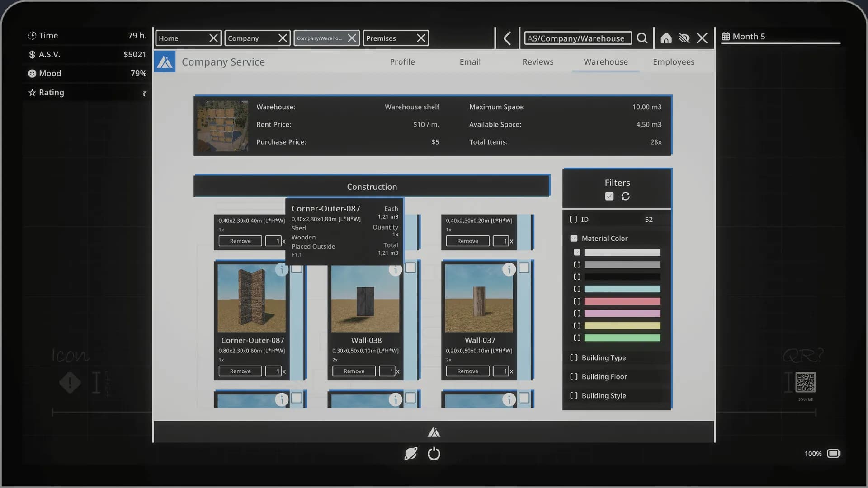Select the pink material color swatch
The image size is (868, 488).
click(x=622, y=313)
